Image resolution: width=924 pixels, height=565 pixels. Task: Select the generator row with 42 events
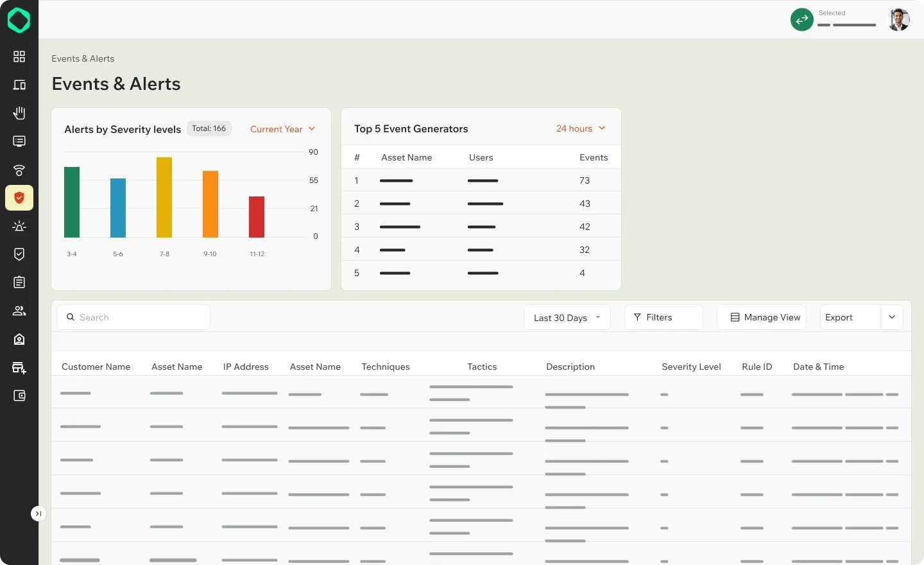click(481, 227)
